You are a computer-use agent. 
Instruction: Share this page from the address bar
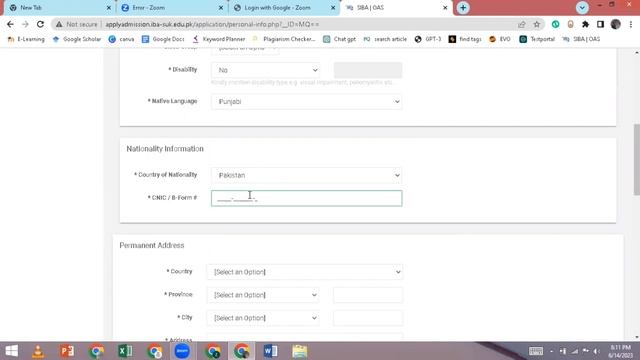click(522, 24)
